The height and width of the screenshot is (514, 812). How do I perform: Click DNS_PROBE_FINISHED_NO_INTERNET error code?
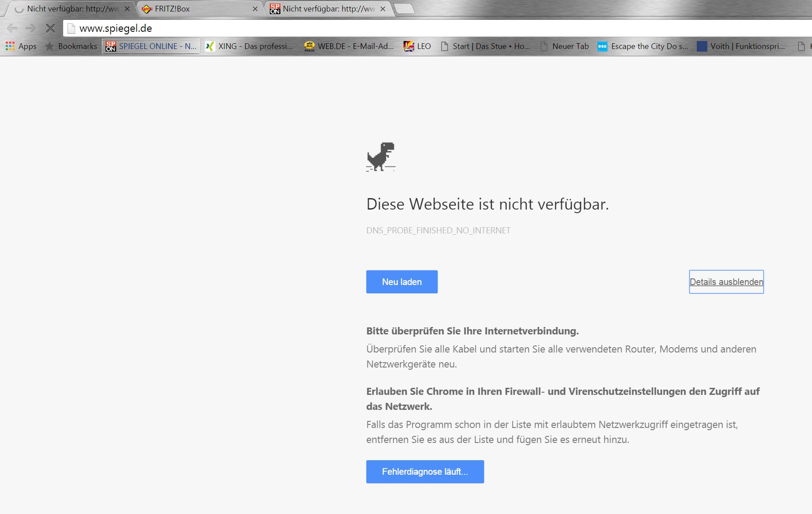coord(438,230)
